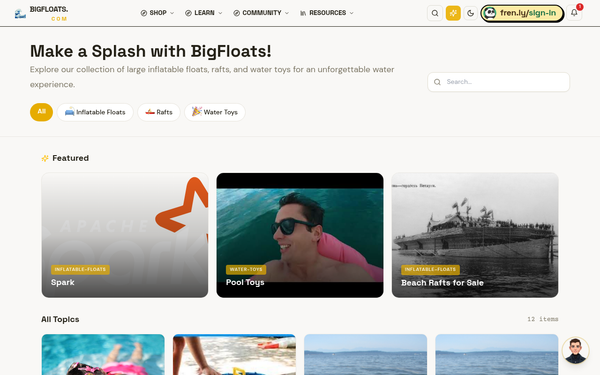Filter by Inflatable Floats chip

click(95, 112)
